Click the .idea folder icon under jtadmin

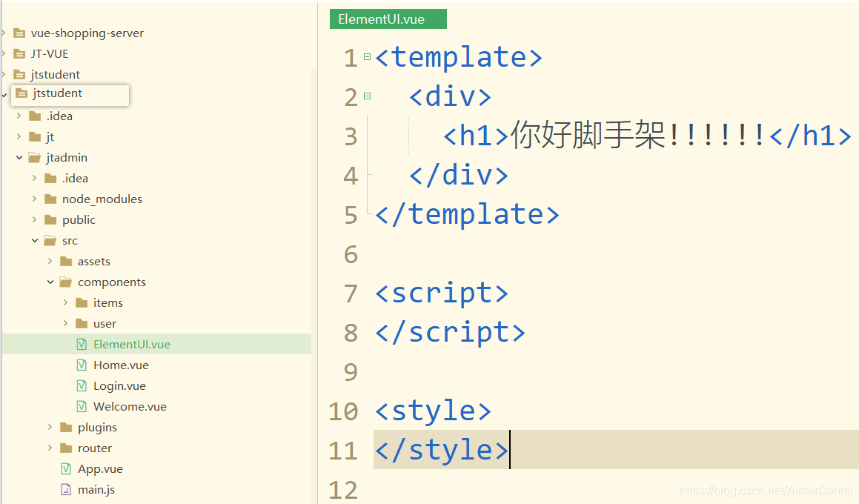point(50,178)
